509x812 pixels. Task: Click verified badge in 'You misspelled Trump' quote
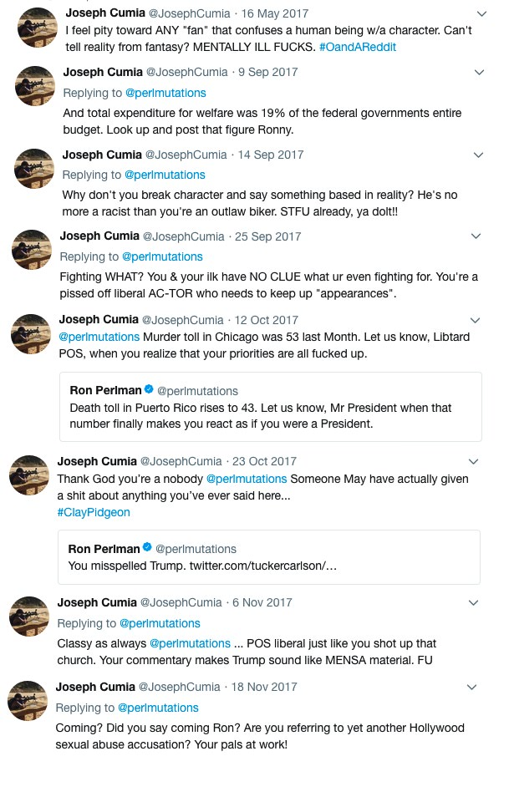click(147, 548)
